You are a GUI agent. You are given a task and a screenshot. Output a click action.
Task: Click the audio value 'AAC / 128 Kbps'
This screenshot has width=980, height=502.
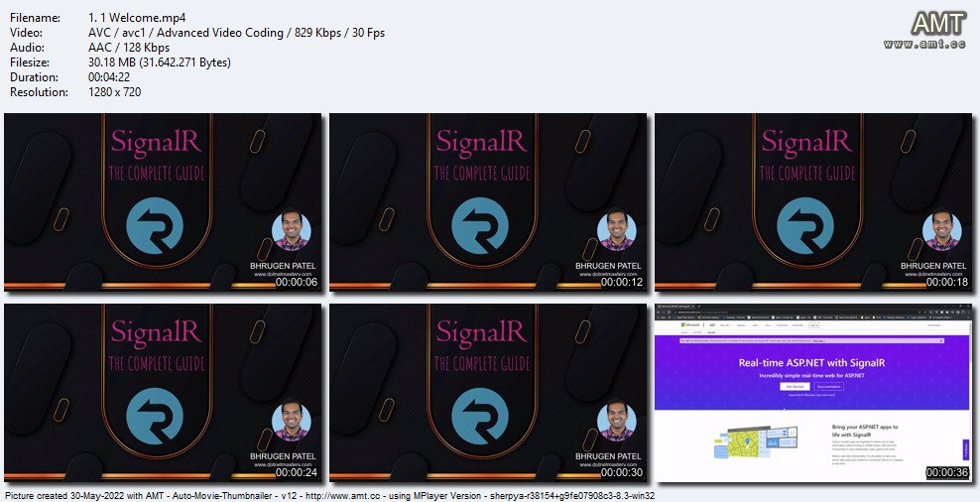coord(129,48)
